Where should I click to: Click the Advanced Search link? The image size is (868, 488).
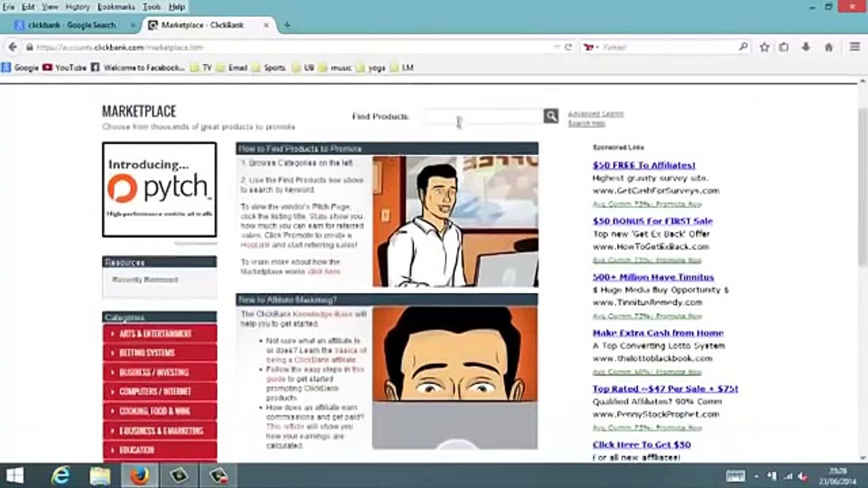tap(595, 114)
